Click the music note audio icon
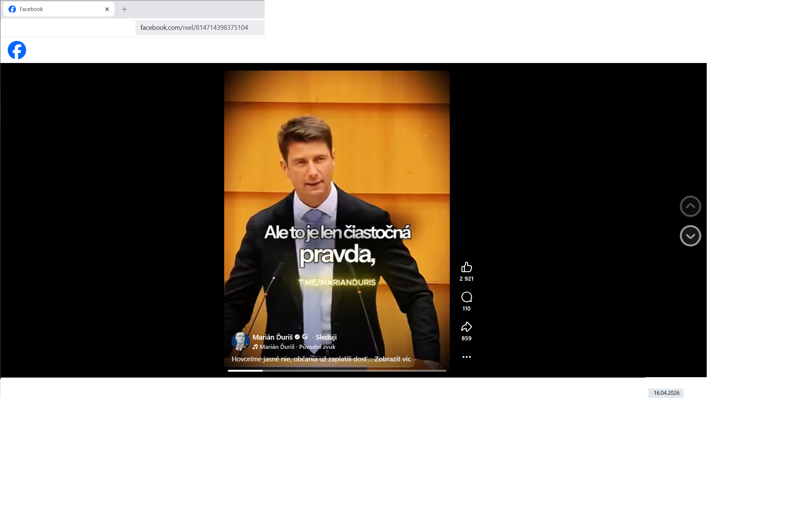The height and width of the screenshot is (512, 812). click(255, 347)
